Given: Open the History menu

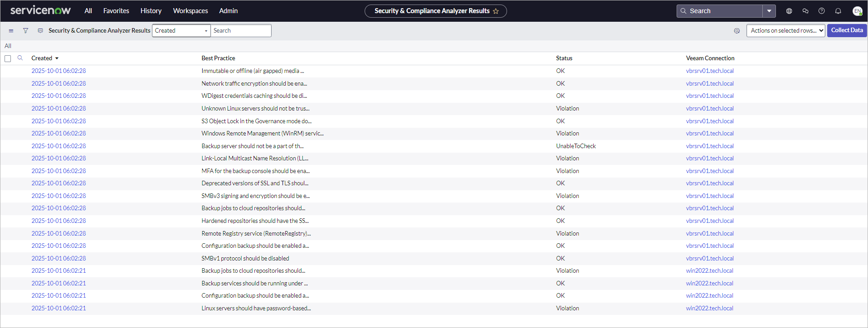Looking at the screenshot, I should pos(151,11).
